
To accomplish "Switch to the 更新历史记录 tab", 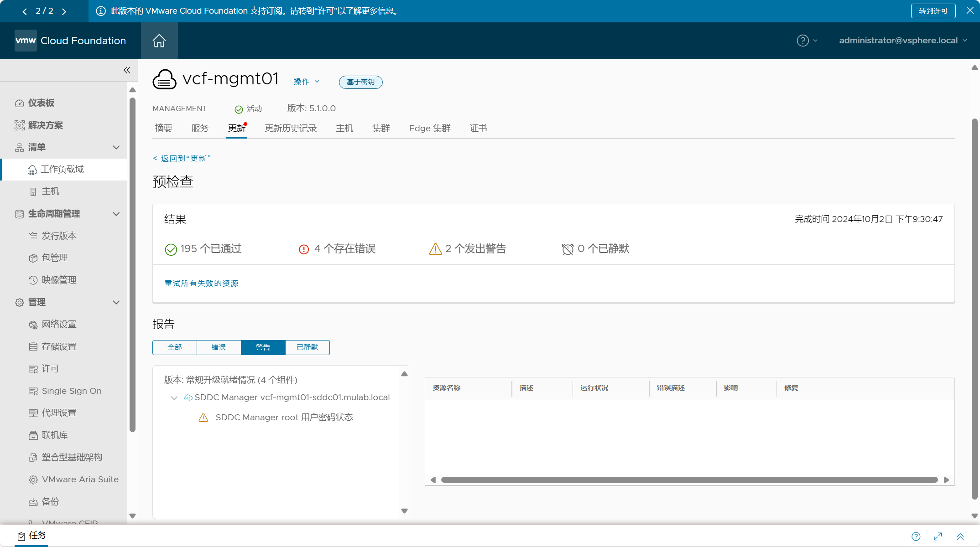I will [x=291, y=128].
